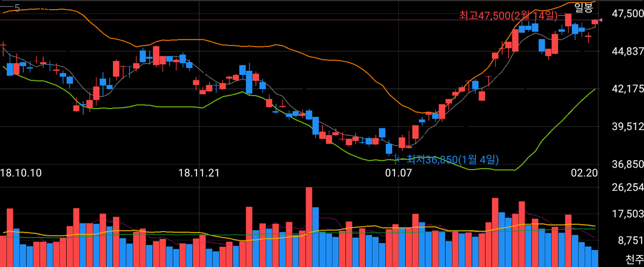
Task: Select the tallest red volume bar
Action: coord(309,227)
